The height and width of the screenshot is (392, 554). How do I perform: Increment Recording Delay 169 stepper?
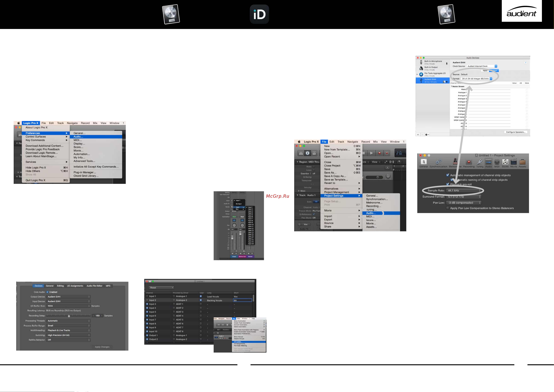click(102, 316)
